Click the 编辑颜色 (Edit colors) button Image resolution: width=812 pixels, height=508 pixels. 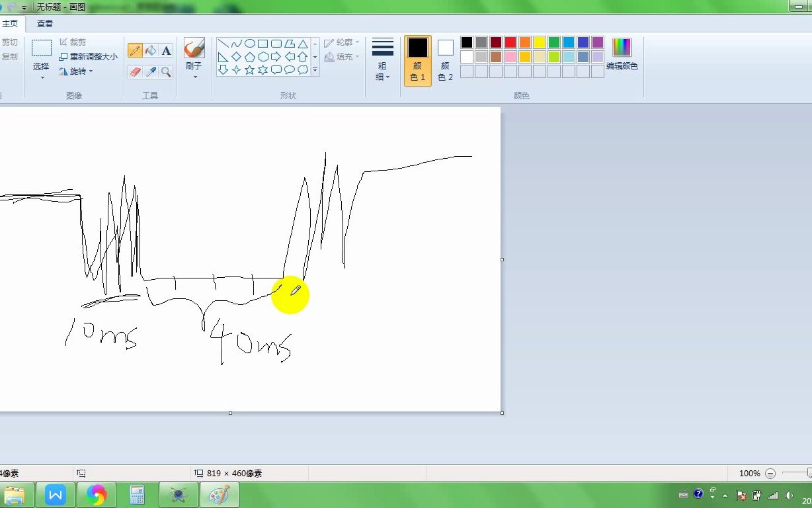click(x=622, y=54)
